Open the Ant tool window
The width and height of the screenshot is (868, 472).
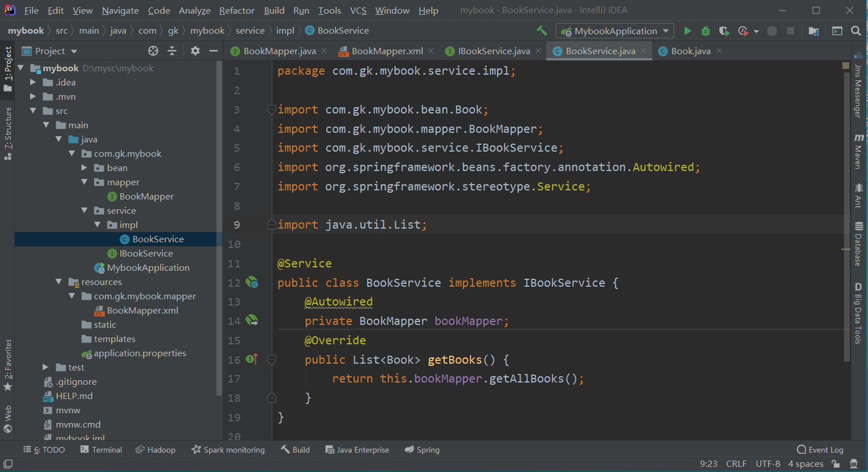point(859,195)
